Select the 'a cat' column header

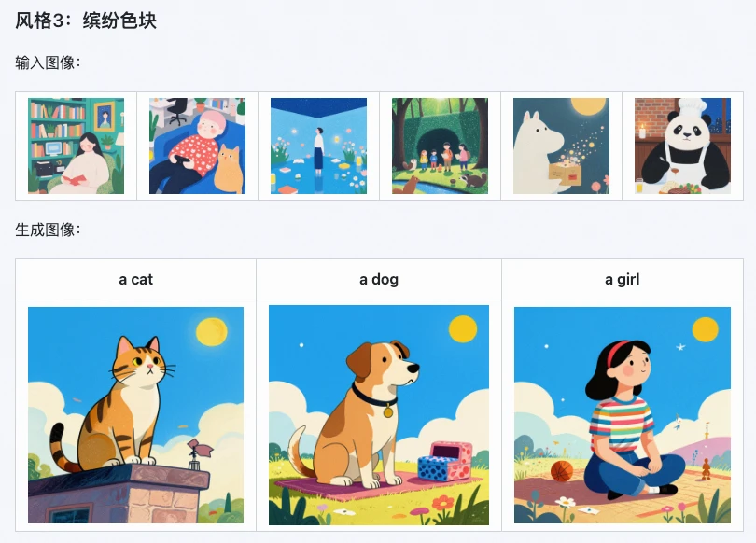point(135,279)
